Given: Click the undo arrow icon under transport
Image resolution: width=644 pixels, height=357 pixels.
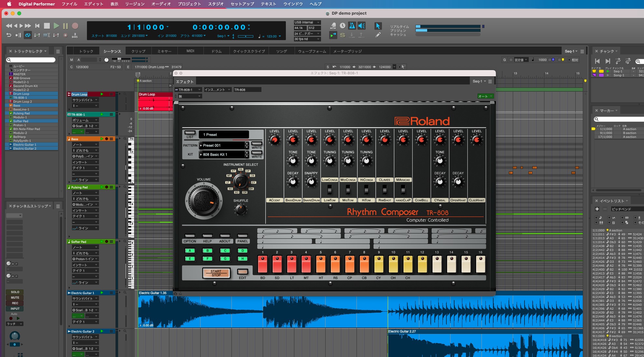Looking at the screenshot, I should click(x=9, y=35).
